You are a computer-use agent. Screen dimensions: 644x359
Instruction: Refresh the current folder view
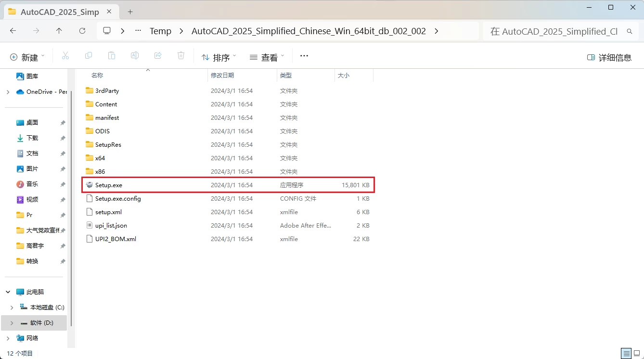click(x=82, y=31)
